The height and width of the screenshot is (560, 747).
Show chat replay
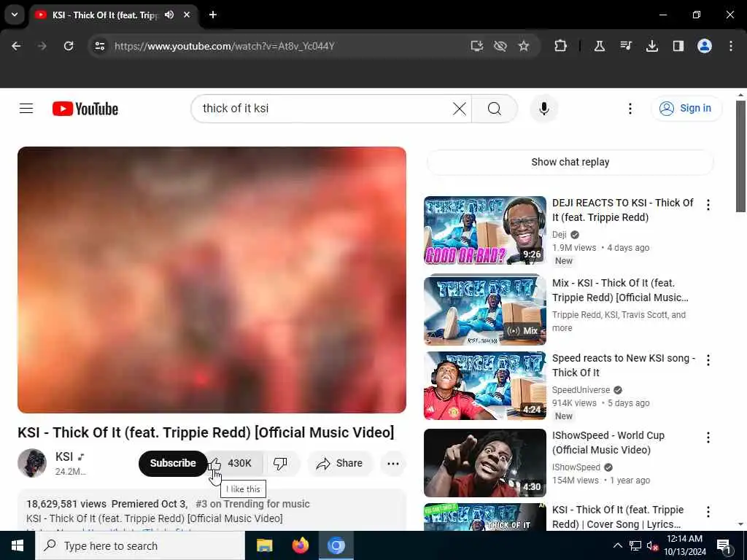(570, 162)
